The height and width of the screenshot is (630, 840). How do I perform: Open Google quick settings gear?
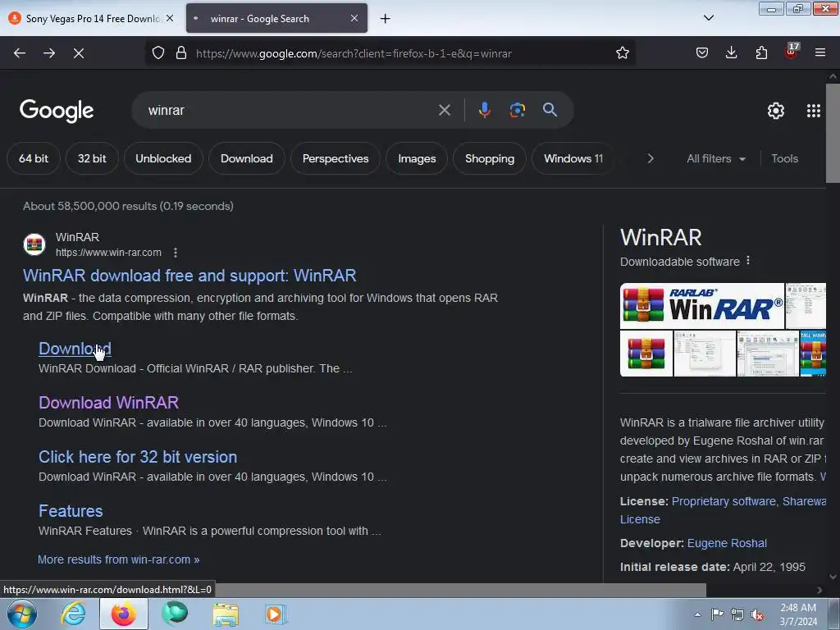point(776,111)
